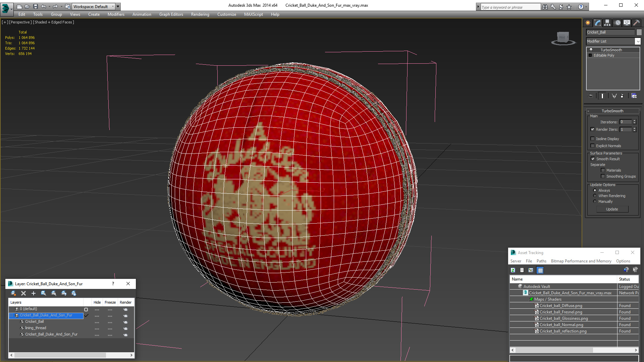Collapse the Cricket_Ball_Duke_And_Son_Fur layer tree
The image size is (644, 362).
point(11,315)
